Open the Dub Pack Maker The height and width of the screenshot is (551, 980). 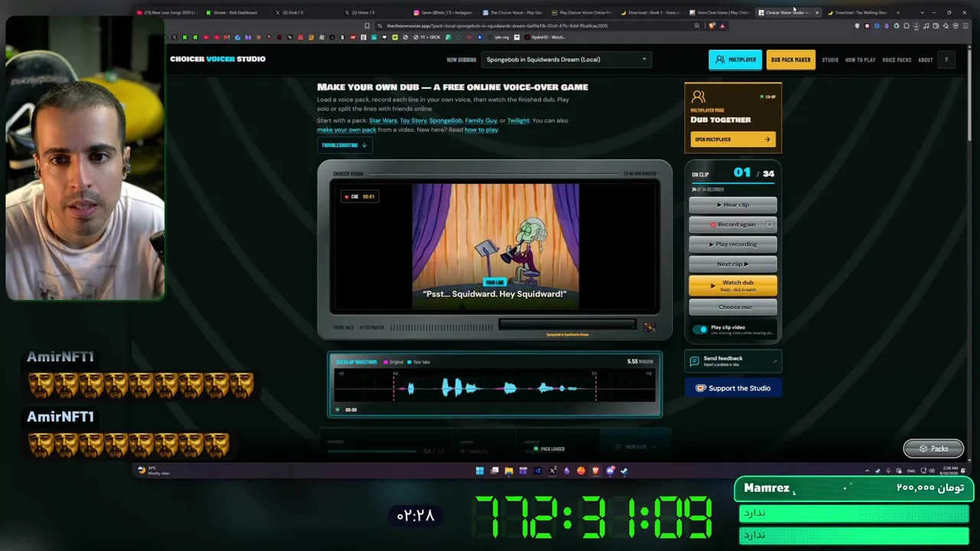[x=791, y=60]
